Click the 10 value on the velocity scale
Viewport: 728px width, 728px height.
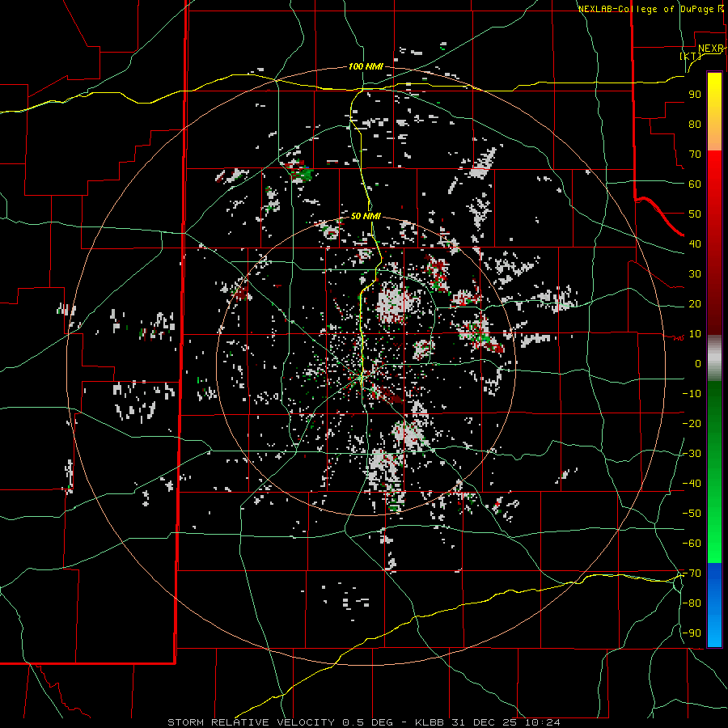point(695,334)
